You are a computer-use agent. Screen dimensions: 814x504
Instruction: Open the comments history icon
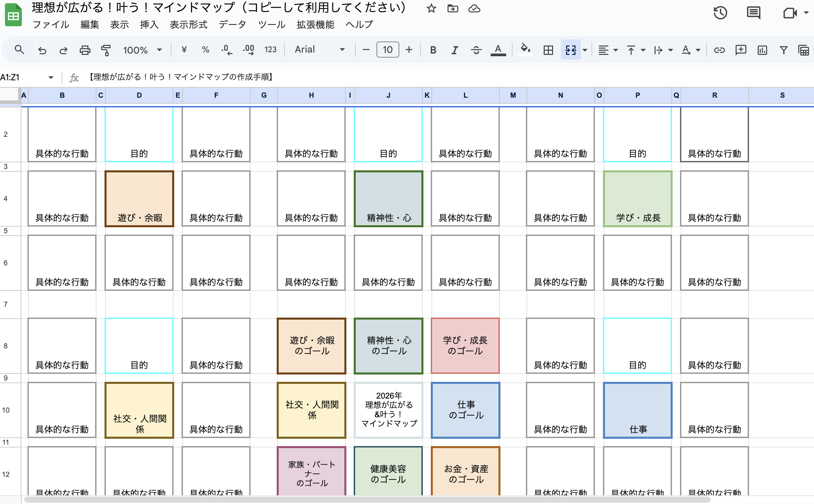pos(753,13)
